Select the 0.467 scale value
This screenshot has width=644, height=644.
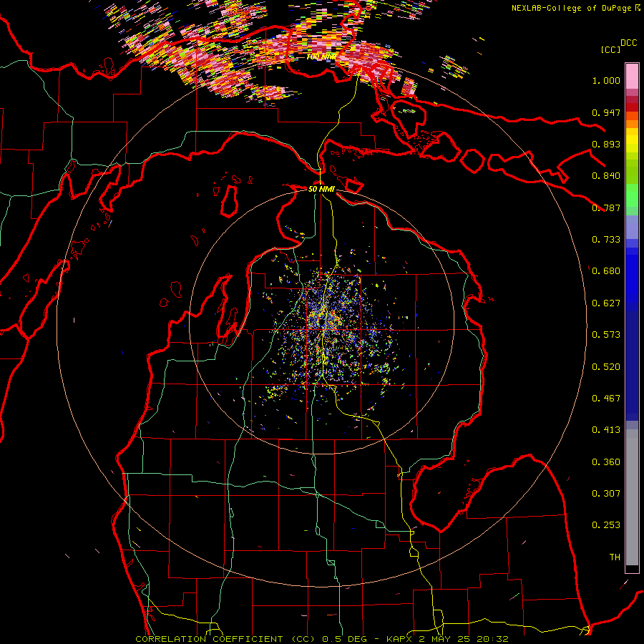(x=606, y=399)
